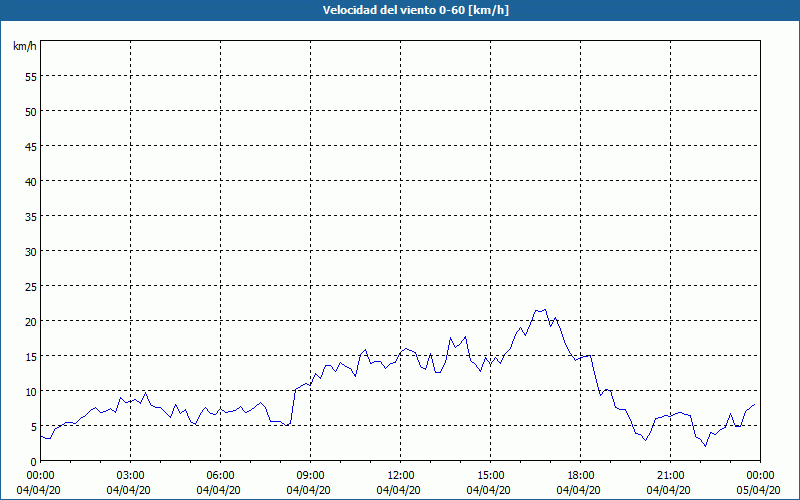Image resolution: width=800 pixels, height=500 pixels.
Task: Click the "15:00" time axis label
Action: 491,476
